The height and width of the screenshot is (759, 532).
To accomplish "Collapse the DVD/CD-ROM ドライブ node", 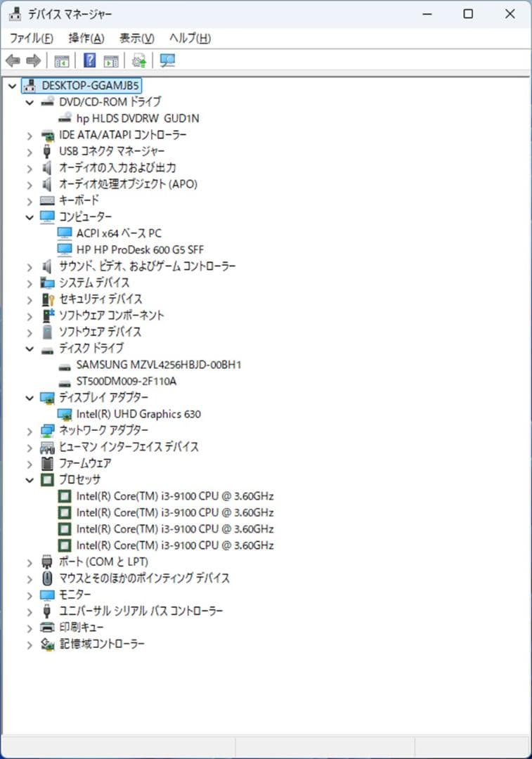I will (30, 102).
